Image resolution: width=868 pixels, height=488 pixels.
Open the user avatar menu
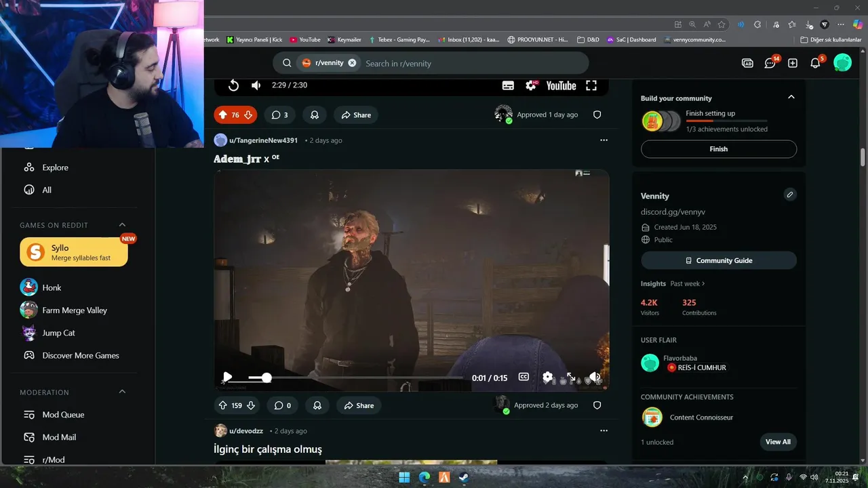point(842,63)
